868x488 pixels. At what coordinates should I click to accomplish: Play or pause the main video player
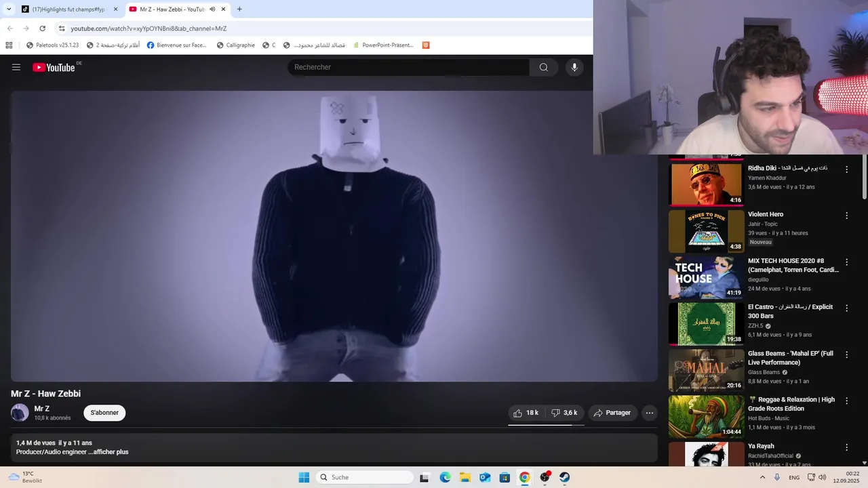tap(334, 236)
